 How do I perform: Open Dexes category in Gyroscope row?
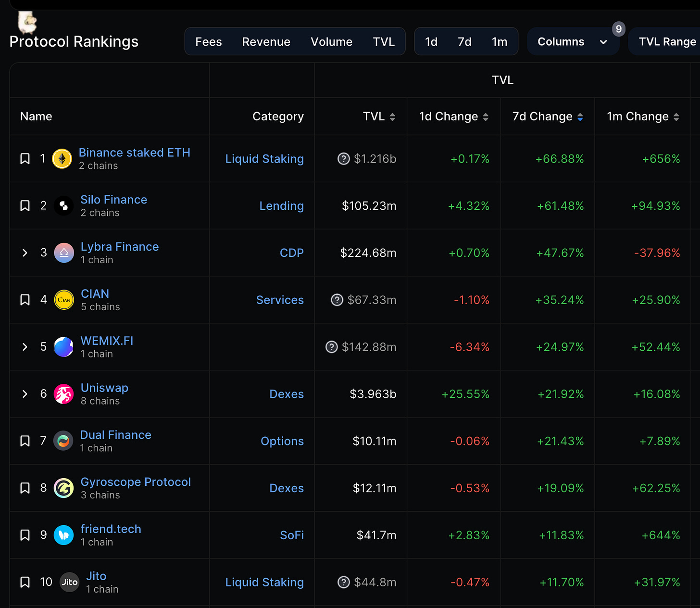coord(287,488)
